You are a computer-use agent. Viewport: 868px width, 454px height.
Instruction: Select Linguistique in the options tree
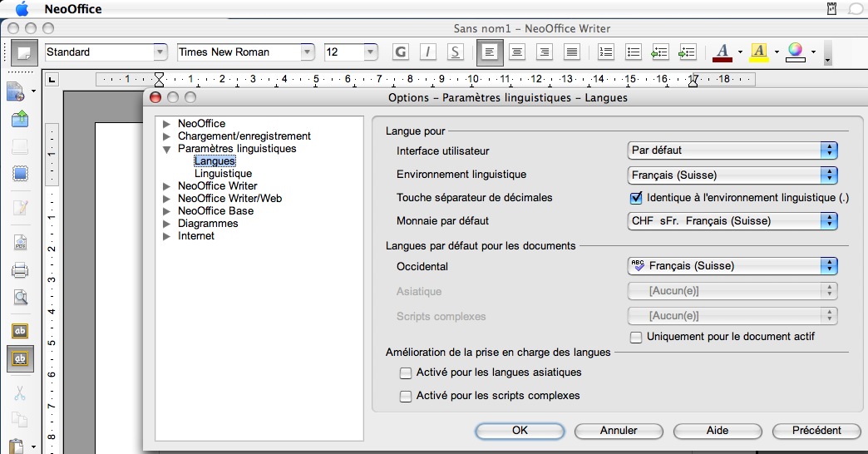point(223,173)
